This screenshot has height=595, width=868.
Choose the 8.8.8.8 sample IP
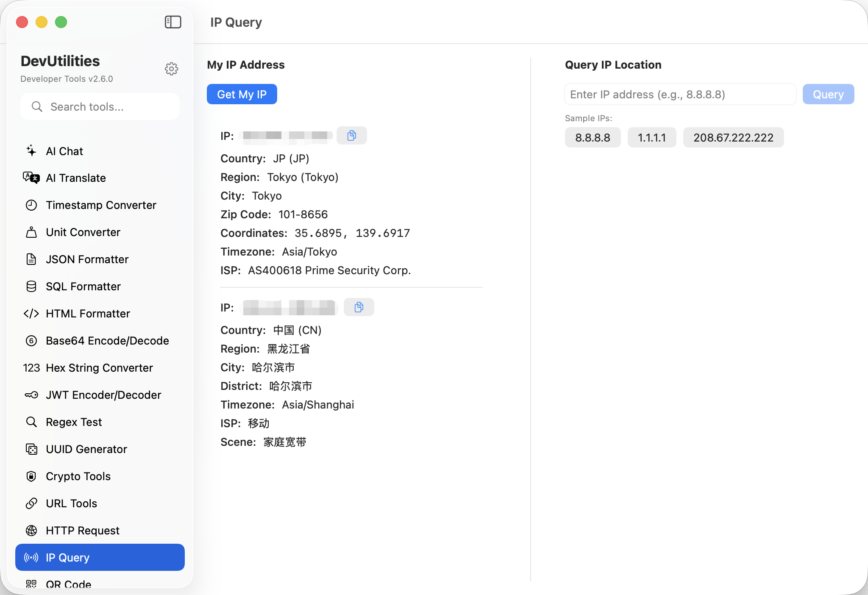pyautogui.click(x=592, y=138)
